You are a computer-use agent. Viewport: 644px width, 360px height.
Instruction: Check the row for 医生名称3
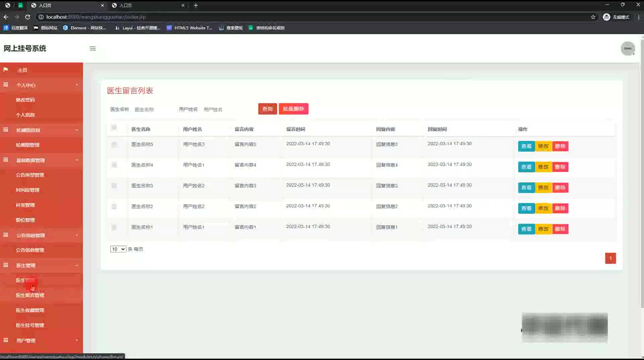click(114, 186)
